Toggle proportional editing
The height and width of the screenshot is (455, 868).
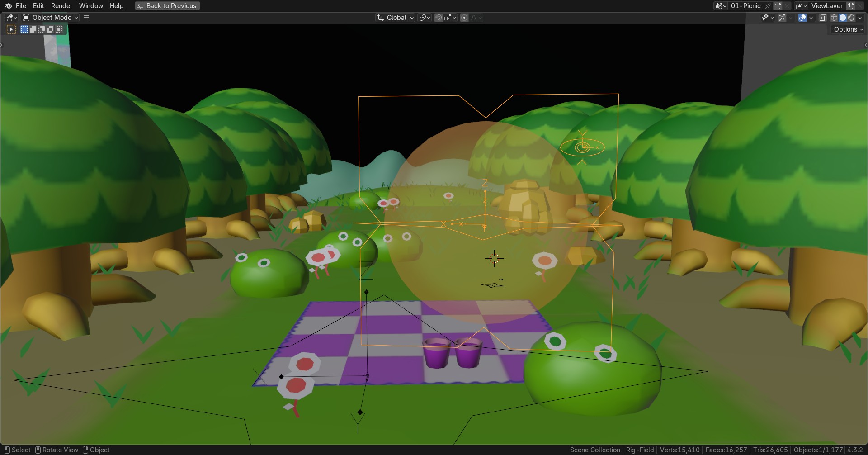464,18
